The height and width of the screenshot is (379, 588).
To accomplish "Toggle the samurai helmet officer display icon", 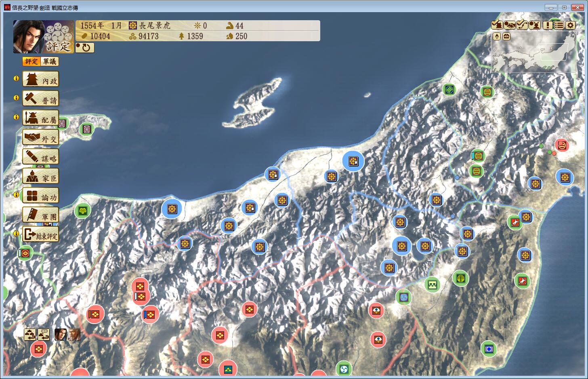I will pyautogui.click(x=535, y=25).
